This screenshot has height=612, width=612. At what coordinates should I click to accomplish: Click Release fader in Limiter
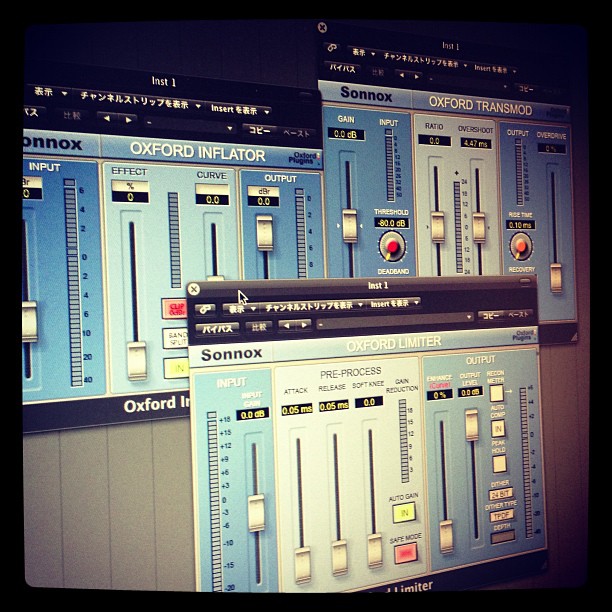[339, 557]
